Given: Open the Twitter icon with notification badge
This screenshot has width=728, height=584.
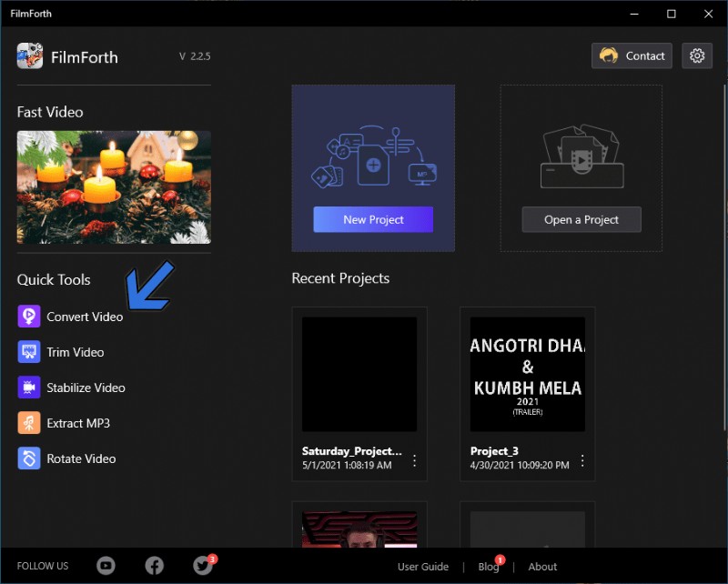Looking at the screenshot, I should coord(201,566).
